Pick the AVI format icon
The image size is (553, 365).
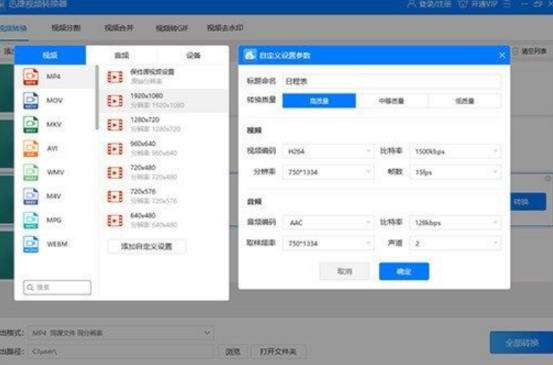[x=31, y=148]
